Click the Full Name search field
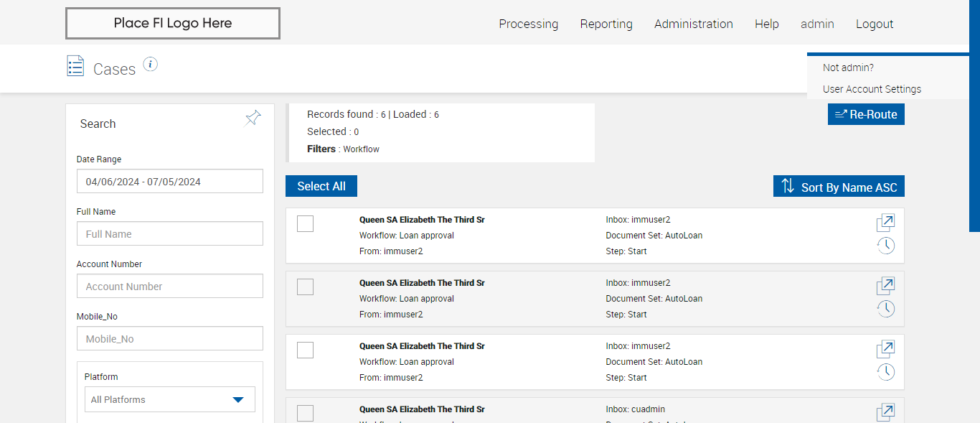Image resolution: width=980 pixels, height=423 pixels. click(170, 234)
